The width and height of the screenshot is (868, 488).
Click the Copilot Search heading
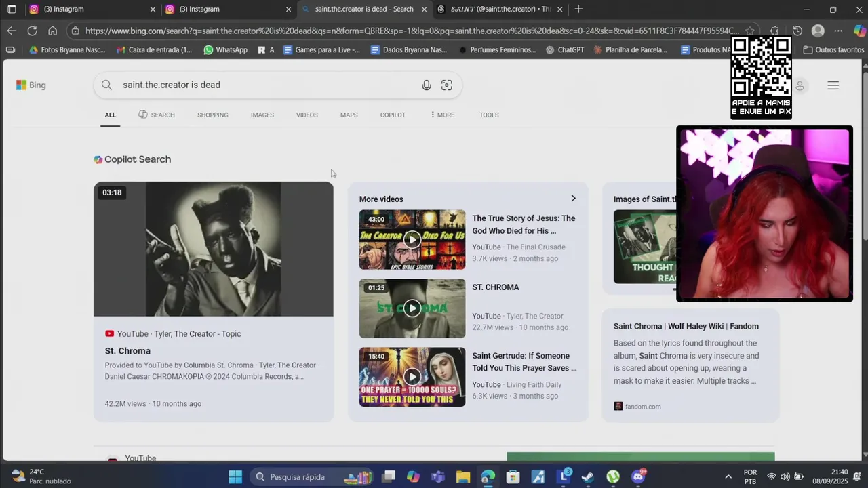click(x=132, y=159)
